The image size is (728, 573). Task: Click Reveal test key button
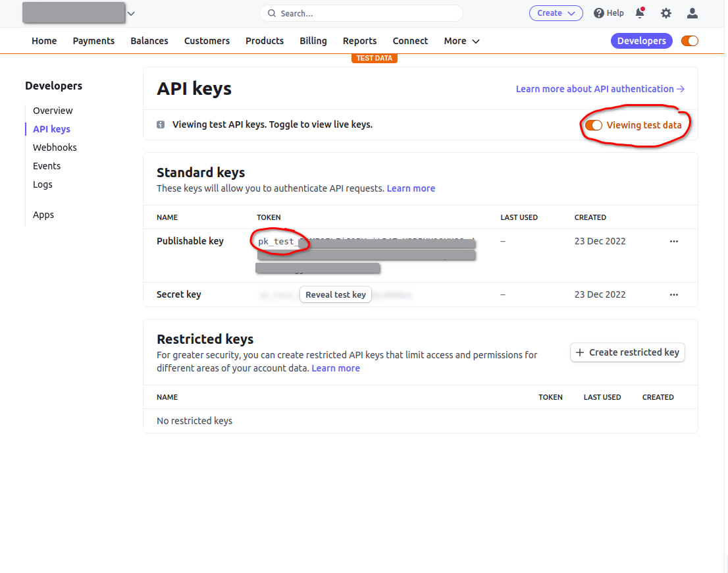click(x=336, y=294)
